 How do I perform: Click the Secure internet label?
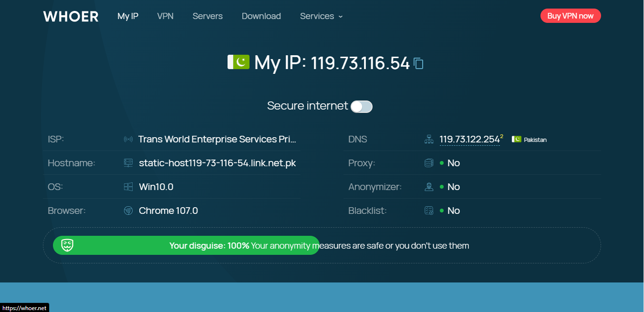[x=308, y=106]
